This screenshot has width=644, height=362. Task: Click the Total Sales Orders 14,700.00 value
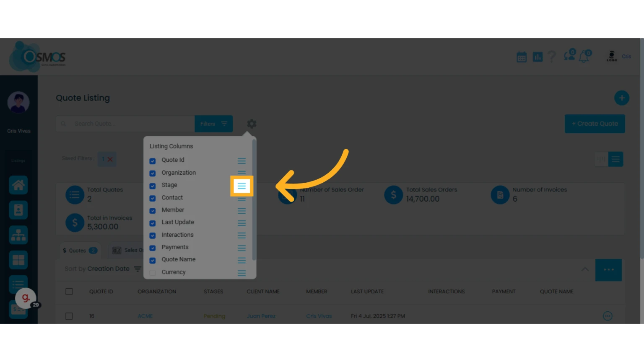[x=423, y=199]
